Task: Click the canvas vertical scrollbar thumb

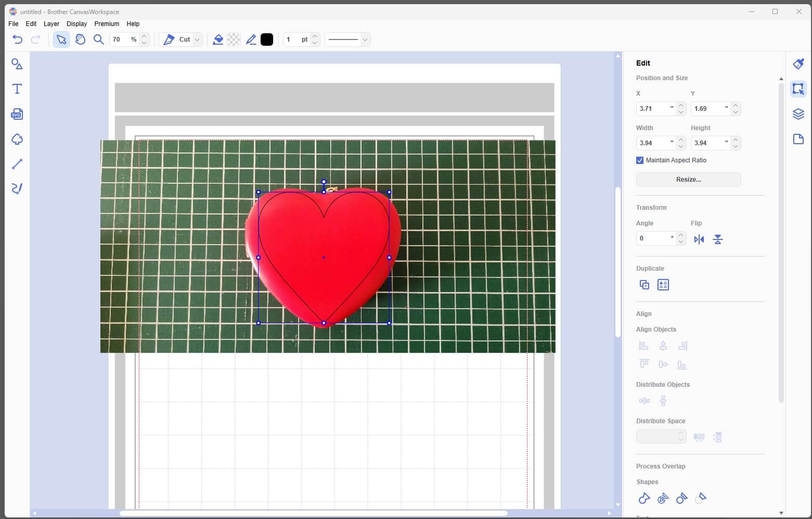Action: 618,262
